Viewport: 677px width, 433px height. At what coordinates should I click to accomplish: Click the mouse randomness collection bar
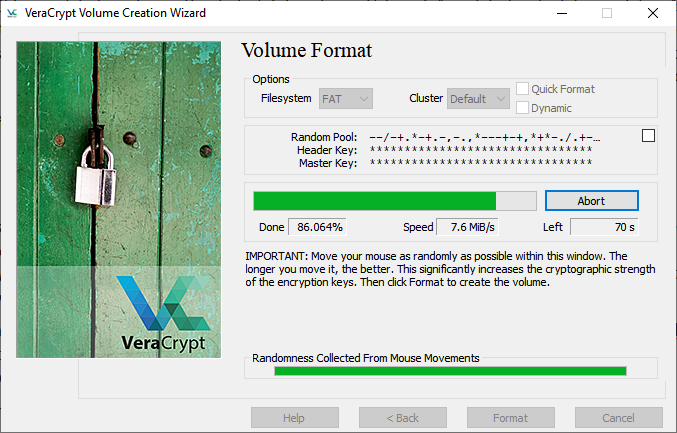click(450, 371)
